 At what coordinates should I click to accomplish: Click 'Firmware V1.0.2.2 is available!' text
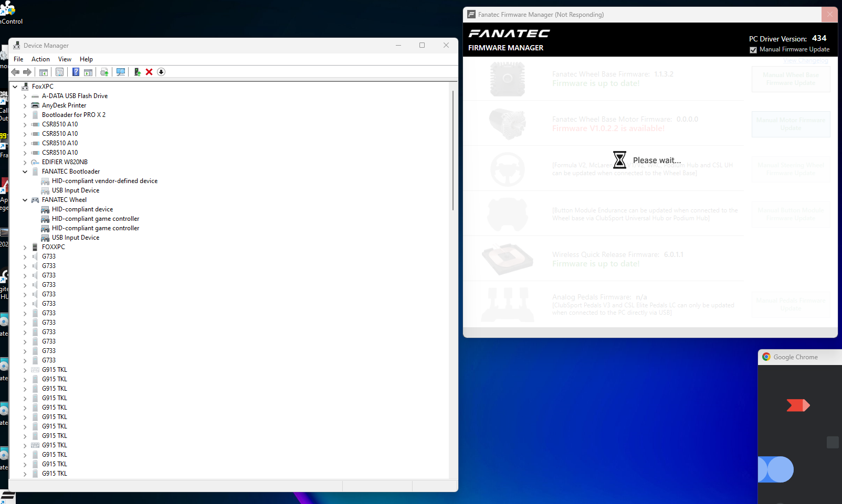point(608,128)
